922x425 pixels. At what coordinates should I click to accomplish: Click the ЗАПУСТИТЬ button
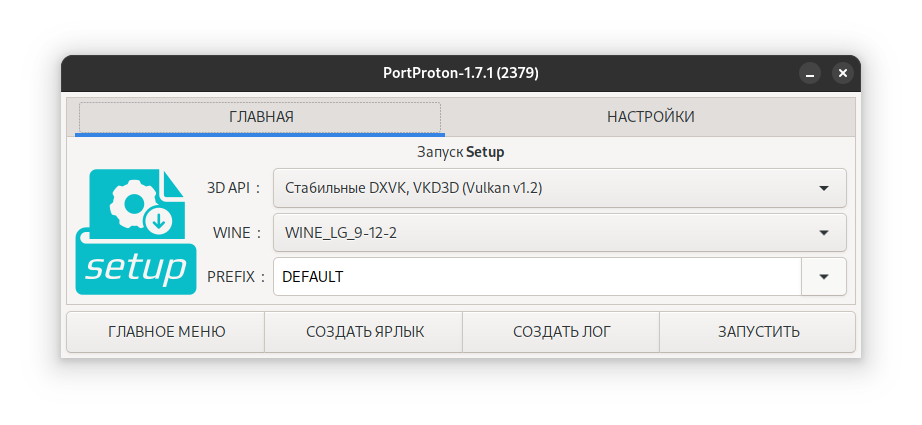758,332
